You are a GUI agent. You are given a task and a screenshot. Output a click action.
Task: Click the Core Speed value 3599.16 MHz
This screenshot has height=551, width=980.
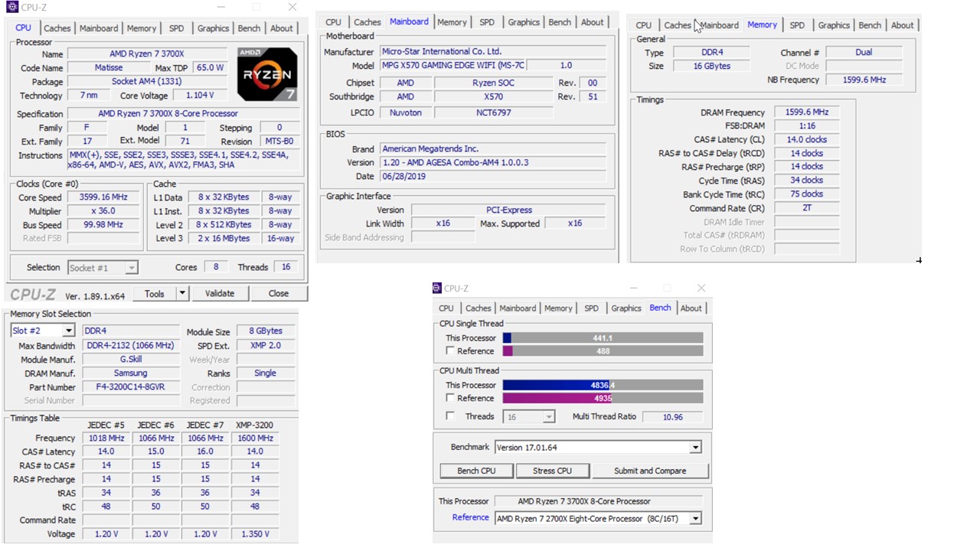pyautogui.click(x=103, y=197)
